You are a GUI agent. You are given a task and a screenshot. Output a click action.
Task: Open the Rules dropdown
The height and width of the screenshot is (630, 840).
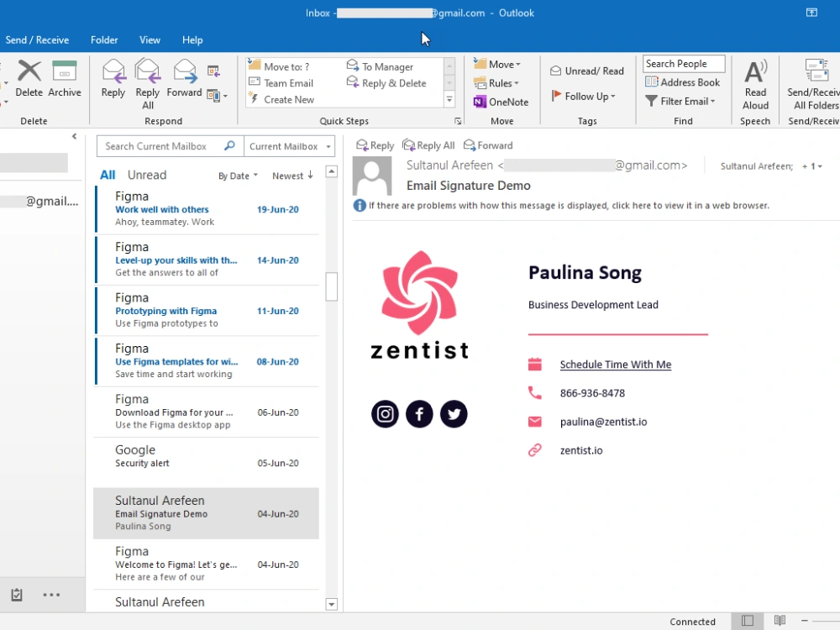pyautogui.click(x=496, y=83)
